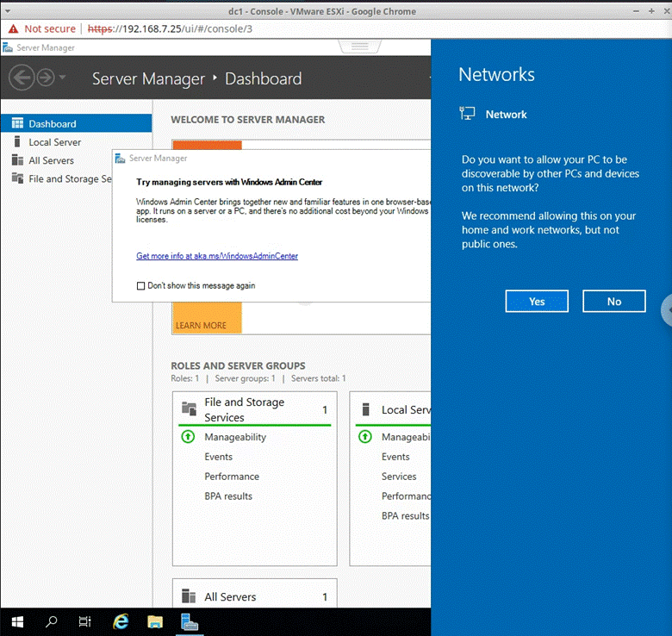Click the taskbar search magnifier
Screen dimensions: 672x636
[x=51, y=621]
